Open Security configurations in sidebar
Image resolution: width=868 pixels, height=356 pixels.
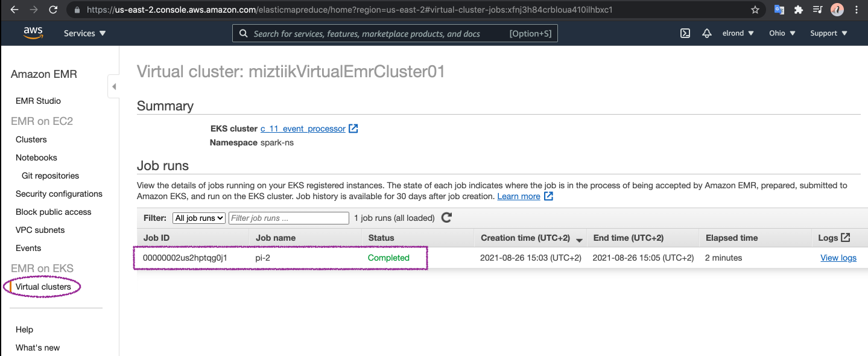[59, 194]
